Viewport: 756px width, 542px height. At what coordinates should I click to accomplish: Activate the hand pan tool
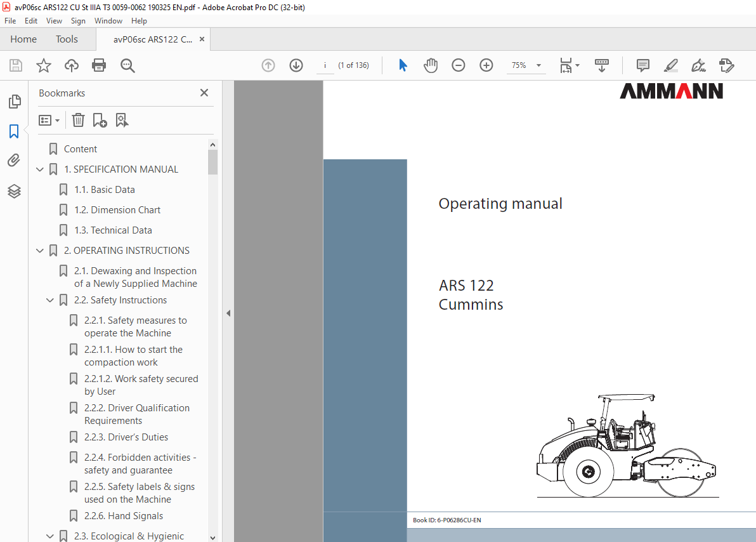430,65
